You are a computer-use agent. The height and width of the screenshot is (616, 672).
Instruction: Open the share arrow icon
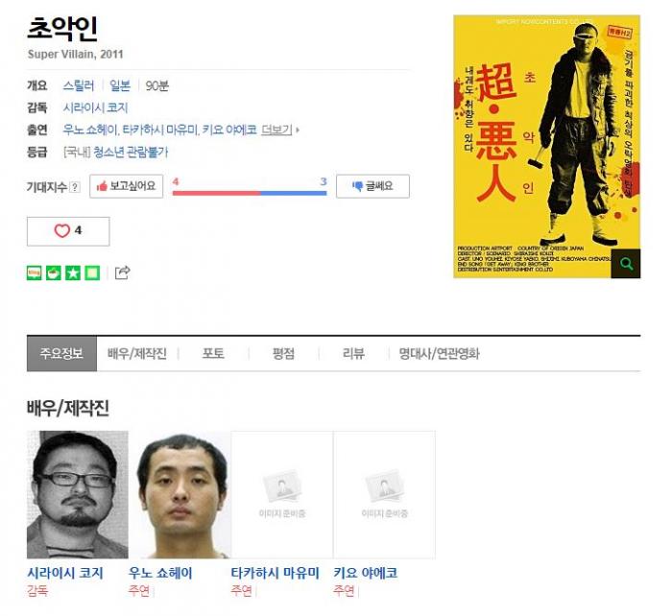(123, 272)
